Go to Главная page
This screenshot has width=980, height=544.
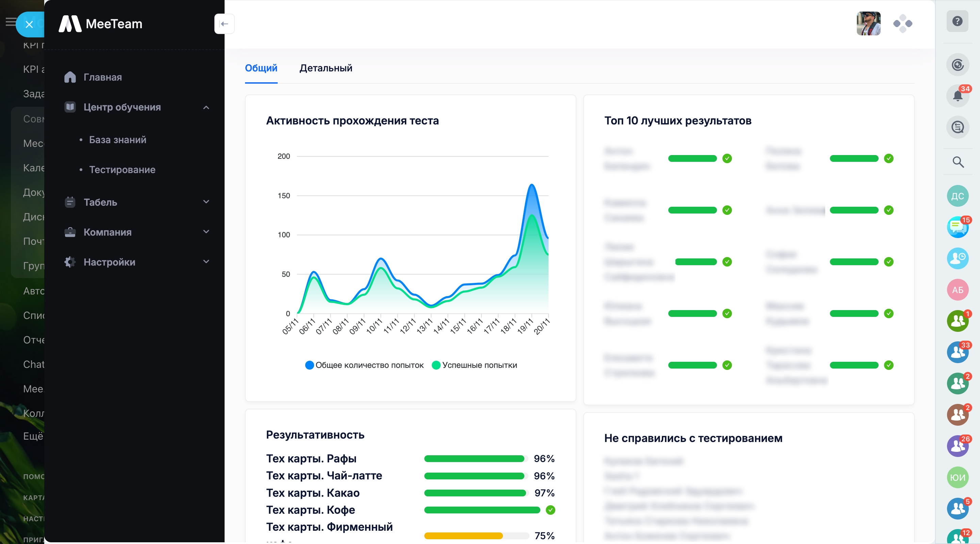point(103,77)
